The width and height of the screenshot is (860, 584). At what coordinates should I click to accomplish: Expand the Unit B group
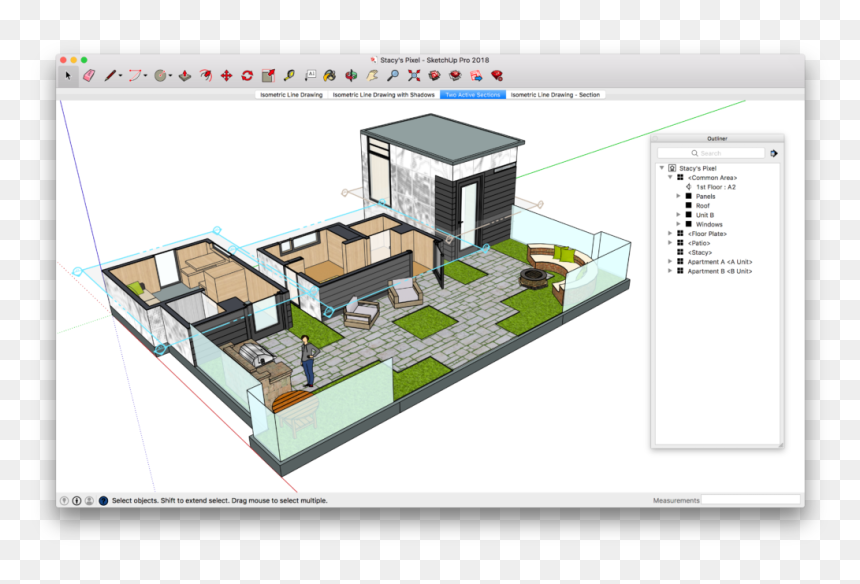678,214
